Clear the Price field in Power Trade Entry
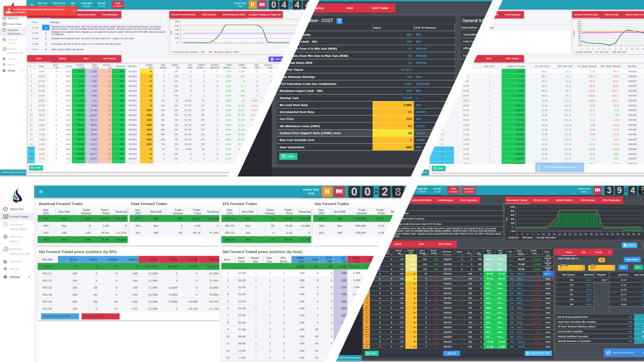The image size is (644, 362). tap(610, 267)
